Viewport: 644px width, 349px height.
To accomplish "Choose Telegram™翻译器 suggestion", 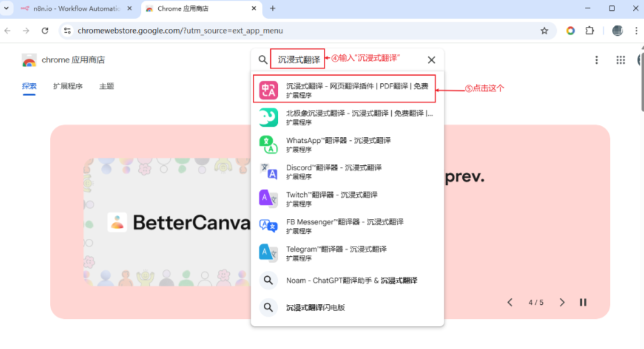I will pos(348,253).
